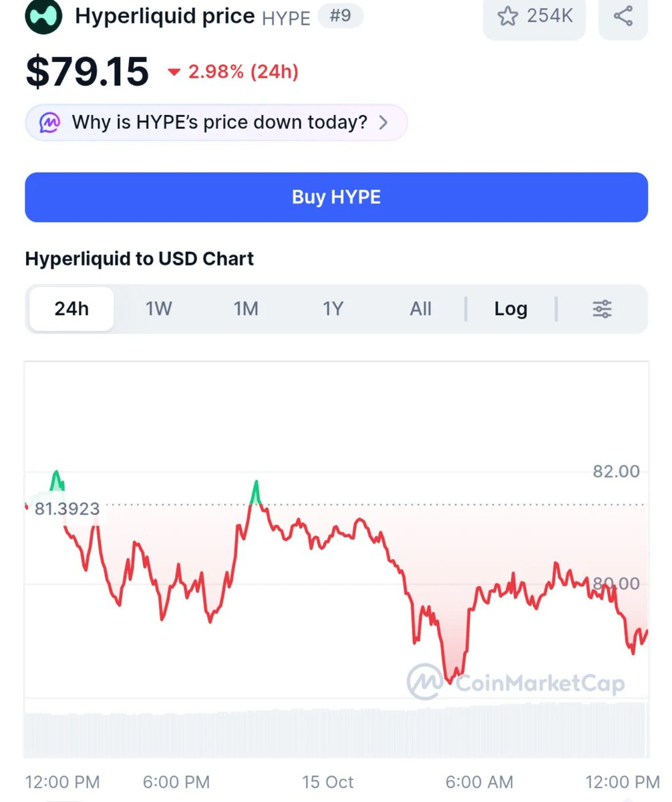Toggle the Log scale option
Image resolution: width=672 pixels, height=802 pixels.
[x=511, y=309]
